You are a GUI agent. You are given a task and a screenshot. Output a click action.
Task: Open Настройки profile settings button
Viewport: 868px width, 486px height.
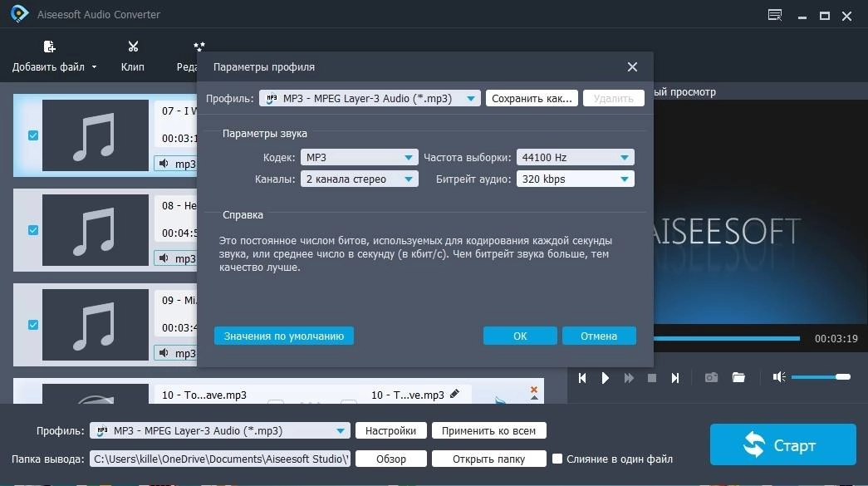click(x=391, y=430)
